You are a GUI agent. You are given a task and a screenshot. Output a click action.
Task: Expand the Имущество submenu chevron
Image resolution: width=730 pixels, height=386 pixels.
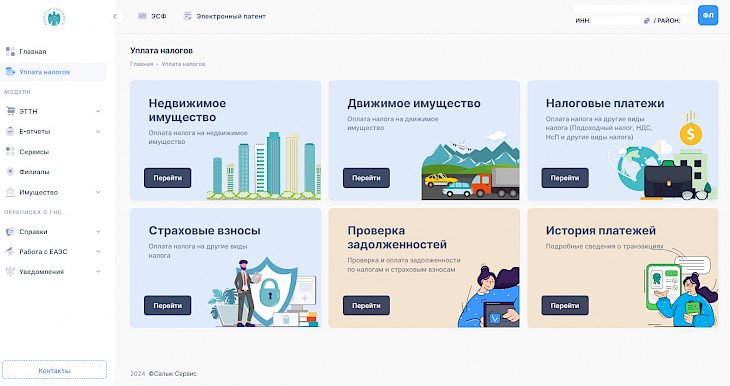(x=98, y=192)
